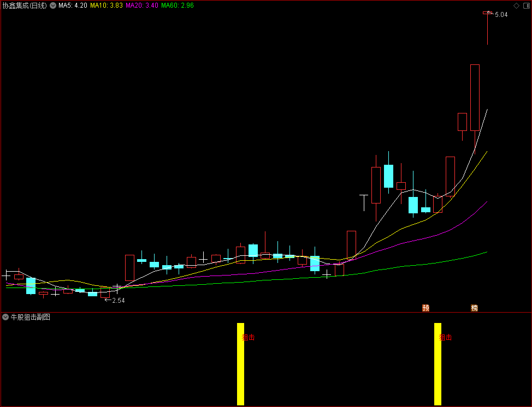Open main chart indicator dropdown arrow
532x407 pixels.
(x=53, y=5)
